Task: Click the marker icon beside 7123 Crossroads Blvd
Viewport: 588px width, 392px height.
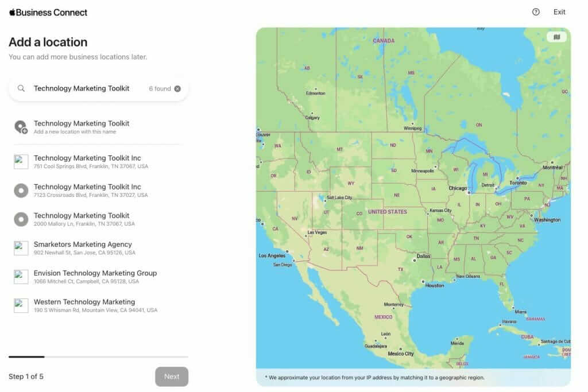Action: click(x=21, y=191)
